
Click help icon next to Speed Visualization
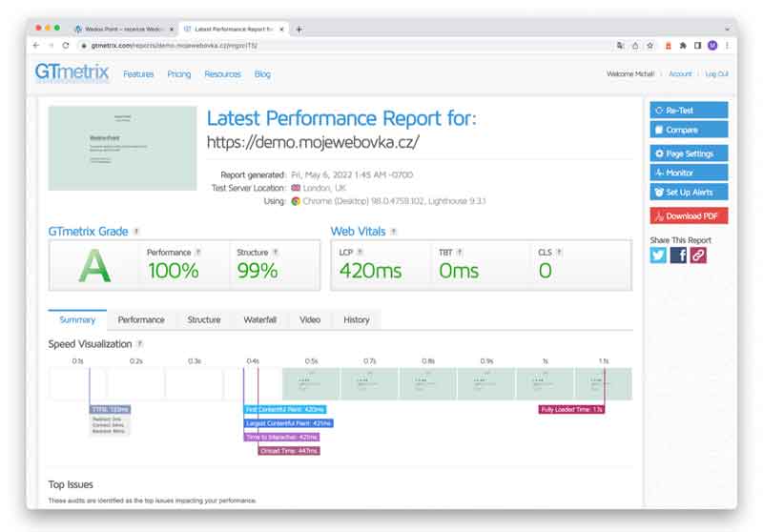(139, 344)
